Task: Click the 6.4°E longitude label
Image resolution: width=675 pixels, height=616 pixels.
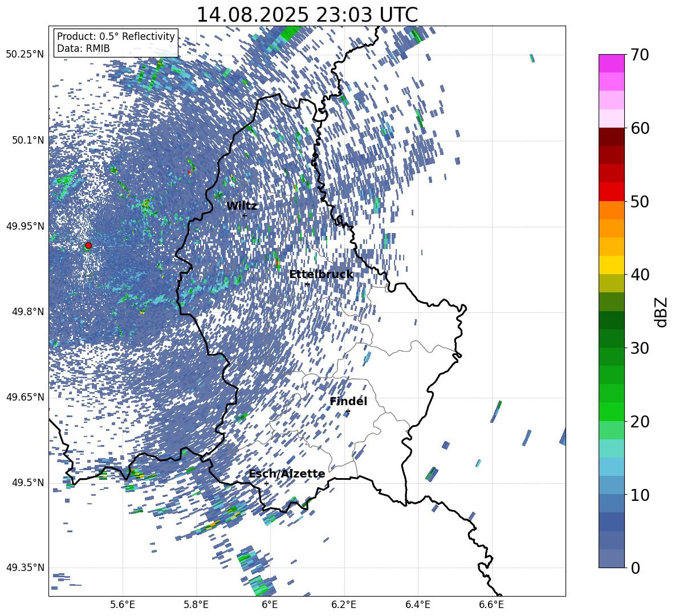Action: click(x=417, y=605)
